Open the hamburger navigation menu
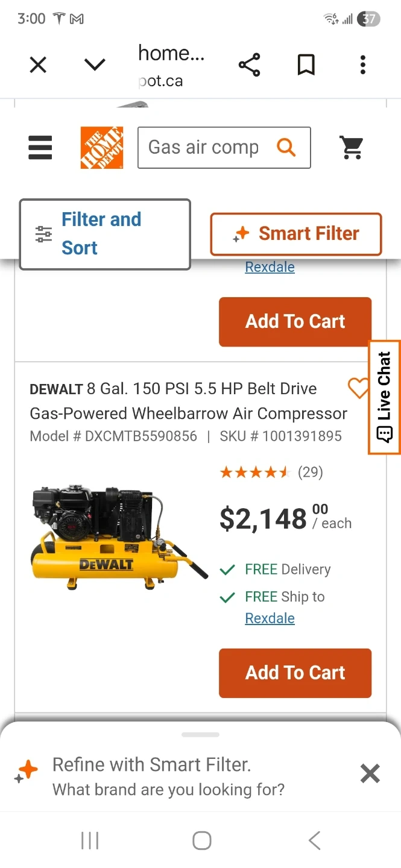The width and height of the screenshot is (401, 868). pos(40,148)
